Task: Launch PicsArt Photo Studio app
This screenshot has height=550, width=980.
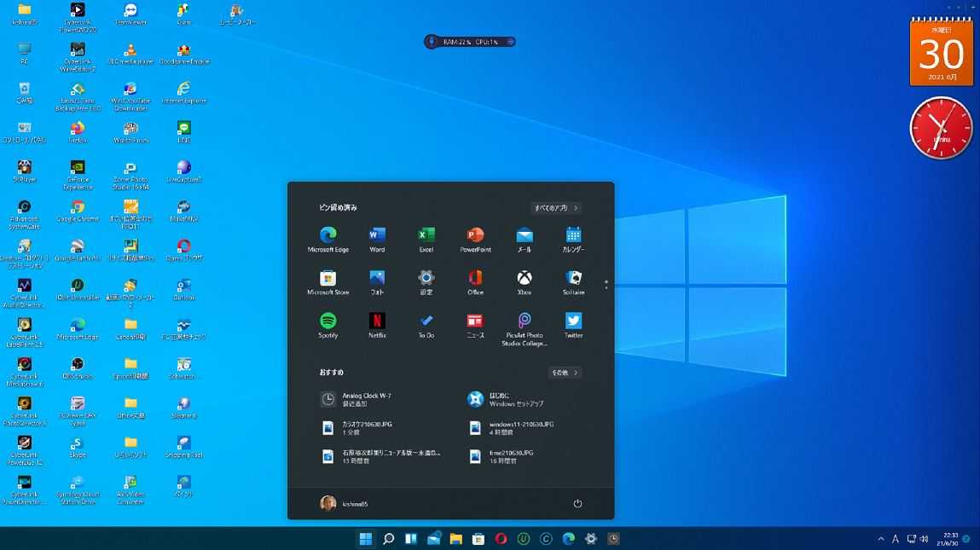Action: (x=525, y=321)
